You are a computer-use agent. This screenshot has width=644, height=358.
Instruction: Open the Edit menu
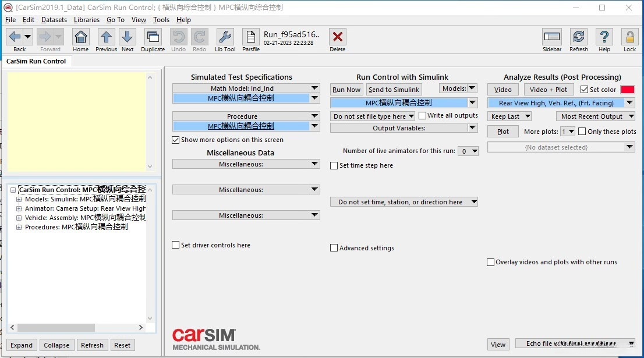29,20
